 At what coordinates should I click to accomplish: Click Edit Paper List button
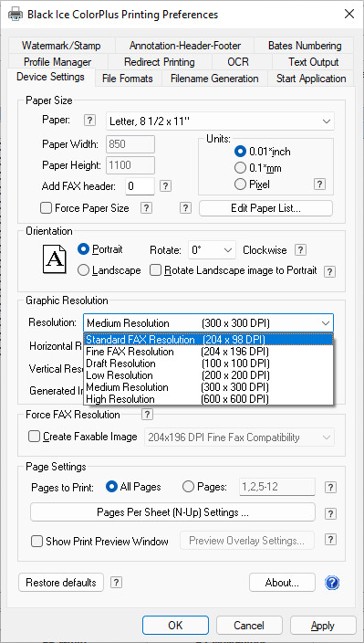coord(265,208)
